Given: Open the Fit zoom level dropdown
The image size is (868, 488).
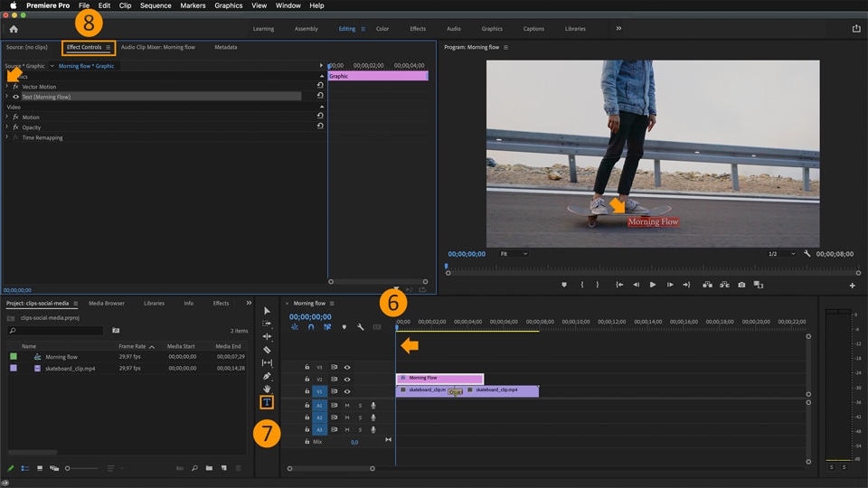Looking at the screenshot, I should pyautogui.click(x=514, y=254).
